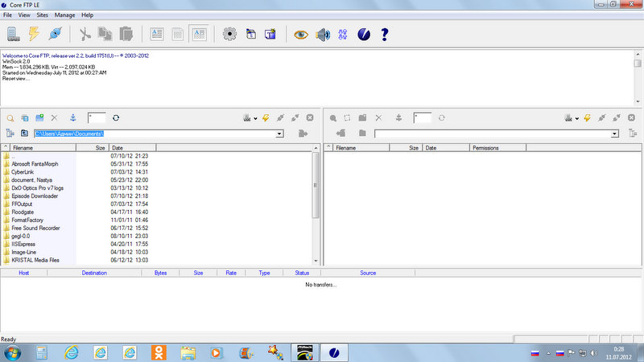Click the local panel tree view icon
644x362 pixels.
click(x=10, y=134)
